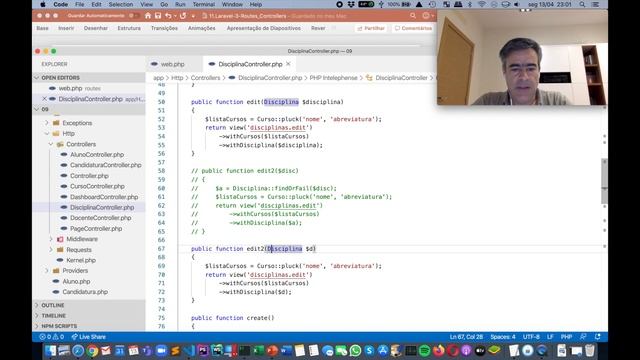The height and width of the screenshot is (360, 640).
Task: Click the Spaces: 4 indentation setting
Action: coord(503,337)
